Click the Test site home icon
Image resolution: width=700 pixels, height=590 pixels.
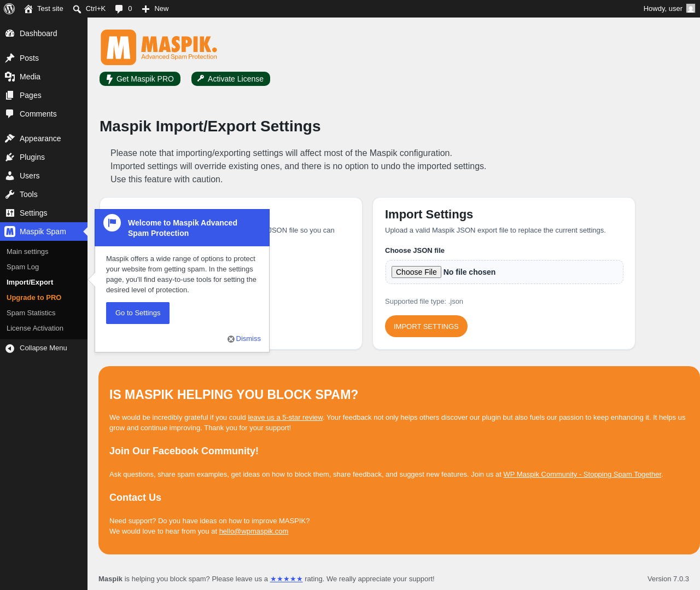point(28,9)
